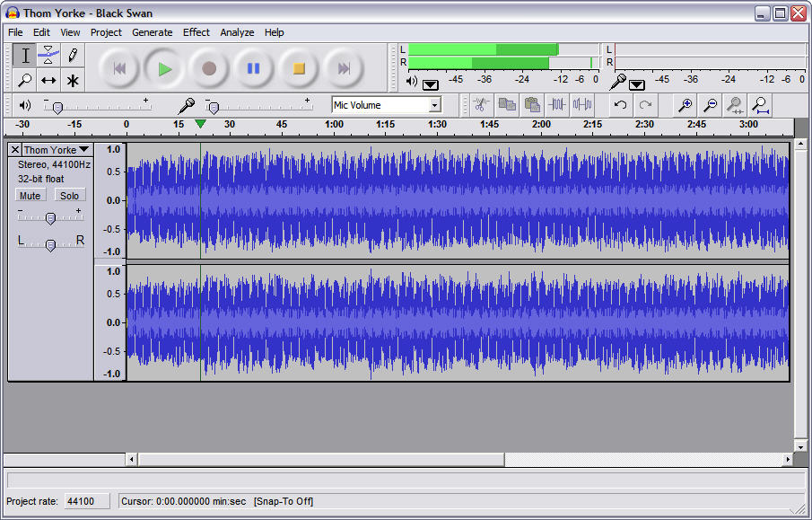The width and height of the screenshot is (812, 520).
Task: Select the Draw pencil tool
Action: [x=73, y=56]
